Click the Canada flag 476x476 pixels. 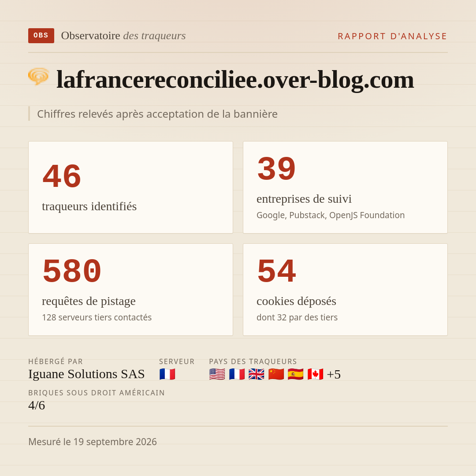[x=316, y=374]
